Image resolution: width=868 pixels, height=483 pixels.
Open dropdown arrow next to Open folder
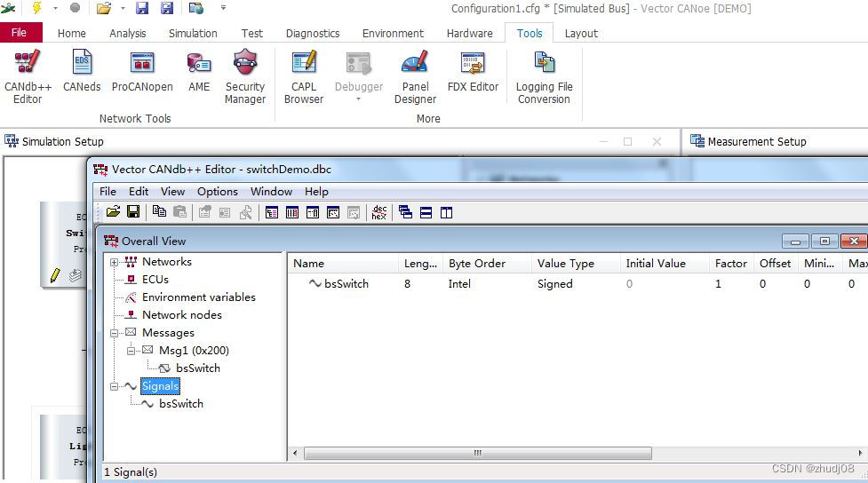coord(123,8)
